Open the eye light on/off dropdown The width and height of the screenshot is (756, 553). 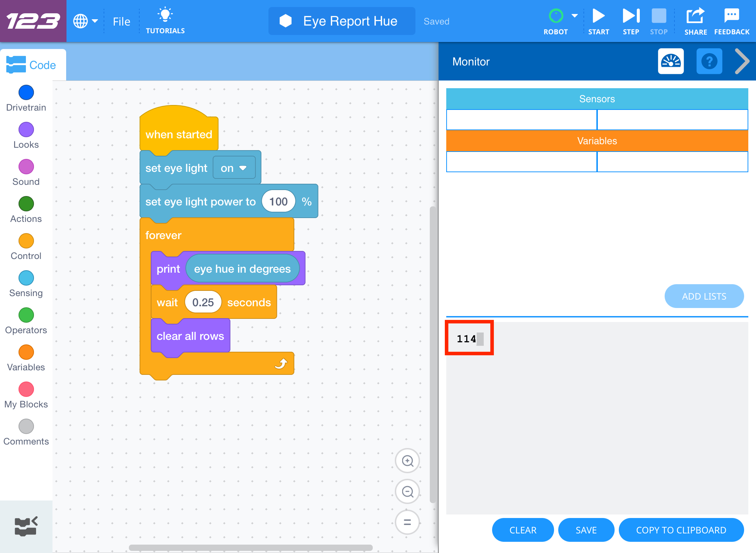234,168
